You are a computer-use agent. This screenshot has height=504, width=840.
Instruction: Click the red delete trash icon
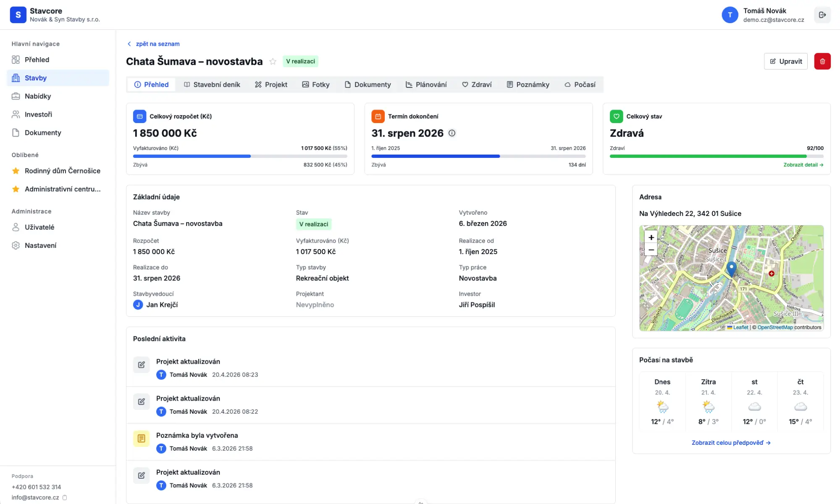(x=822, y=61)
